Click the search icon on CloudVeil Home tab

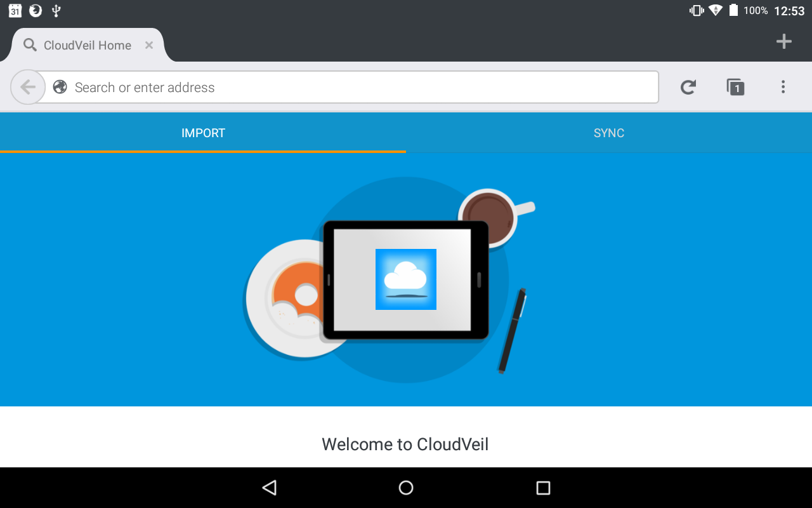pos(30,45)
